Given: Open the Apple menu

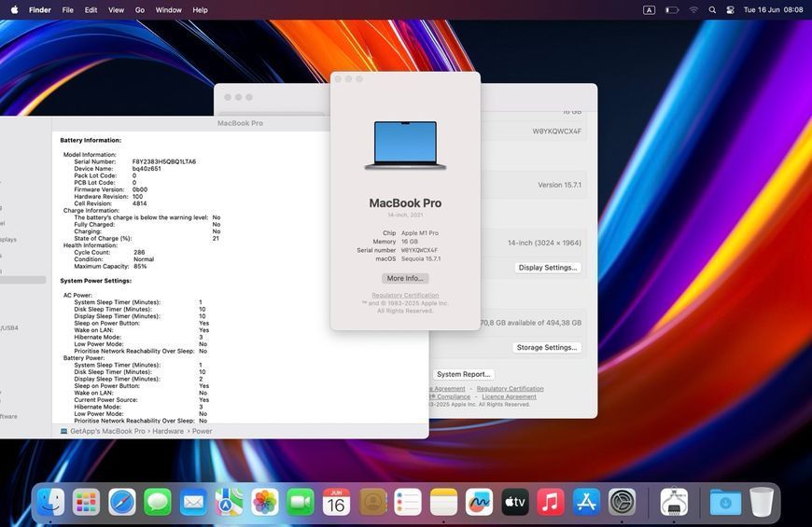Looking at the screenshot, I should [15, 10].
